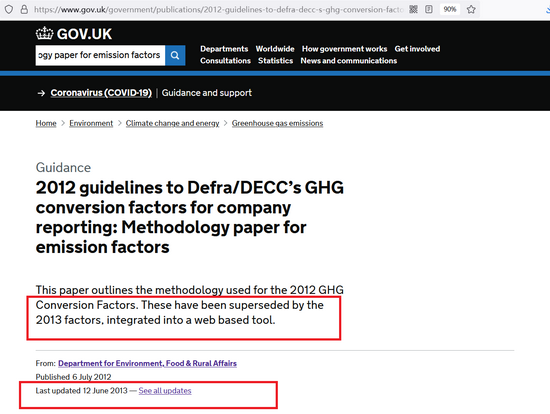This screenshot has width=550, height=414.
Task: Open the Statistics navigation link
Action: pos(275,61)
